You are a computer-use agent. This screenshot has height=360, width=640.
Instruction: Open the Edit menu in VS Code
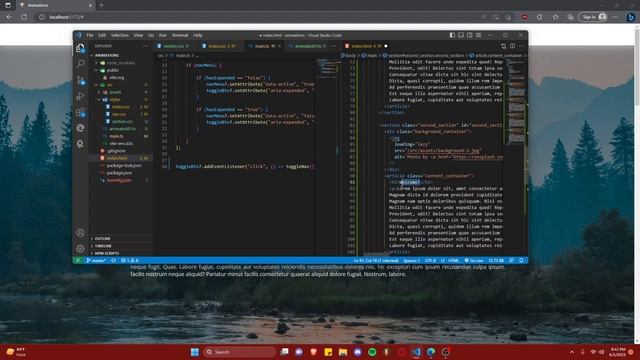[102, 36]
